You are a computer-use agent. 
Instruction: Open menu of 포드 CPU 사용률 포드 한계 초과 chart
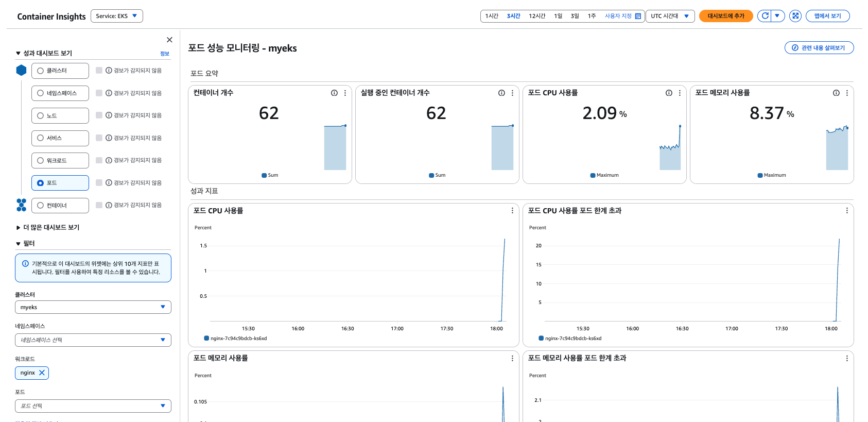click(x=847, y=211)
